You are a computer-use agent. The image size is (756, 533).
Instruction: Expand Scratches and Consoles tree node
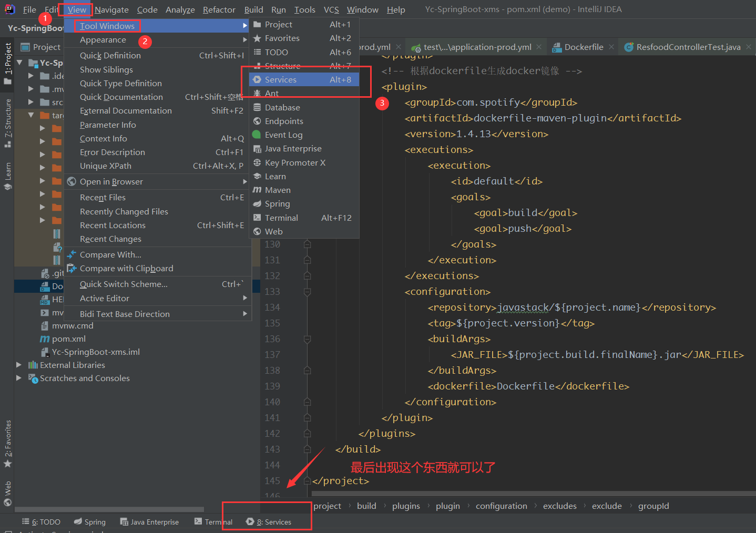[x=19, y=378]
